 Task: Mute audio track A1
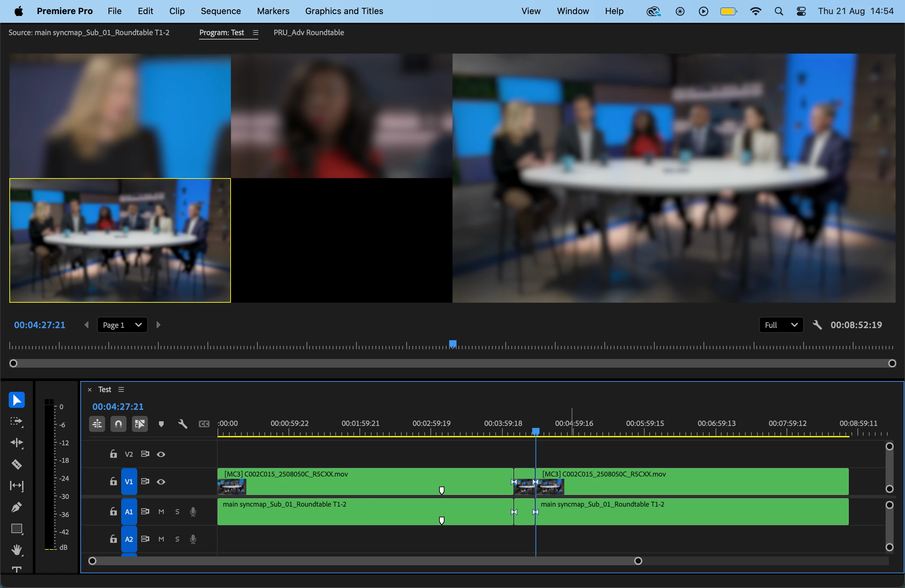(x=161, y=512)
